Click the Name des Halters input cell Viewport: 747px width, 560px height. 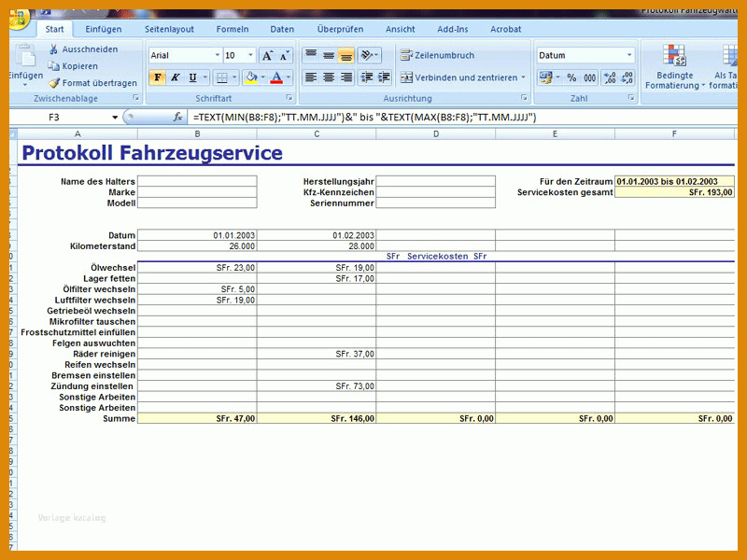click(x=197, y=181)
